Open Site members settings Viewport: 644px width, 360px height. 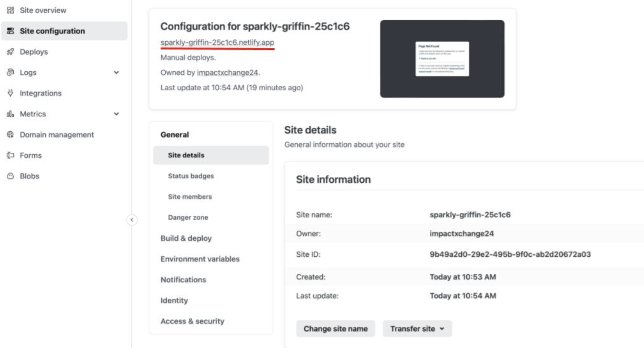coord(190,197)
